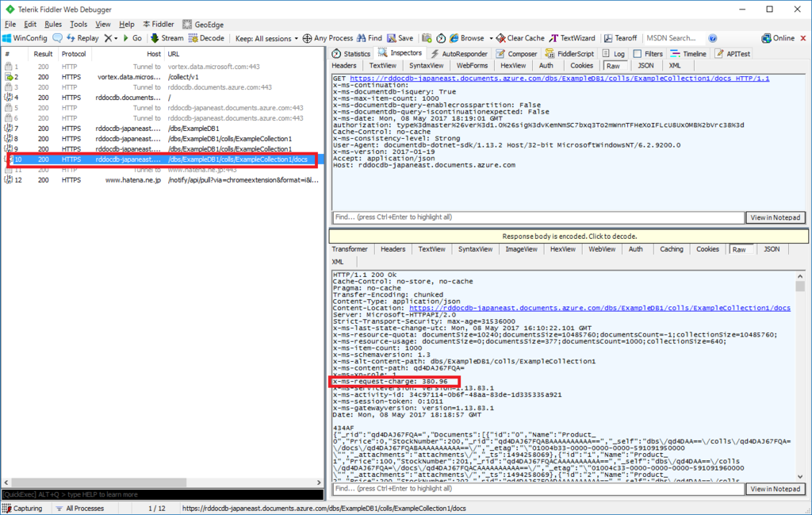
Task: Toggle Stream mode in the toolbar
Action: (167, 38)
